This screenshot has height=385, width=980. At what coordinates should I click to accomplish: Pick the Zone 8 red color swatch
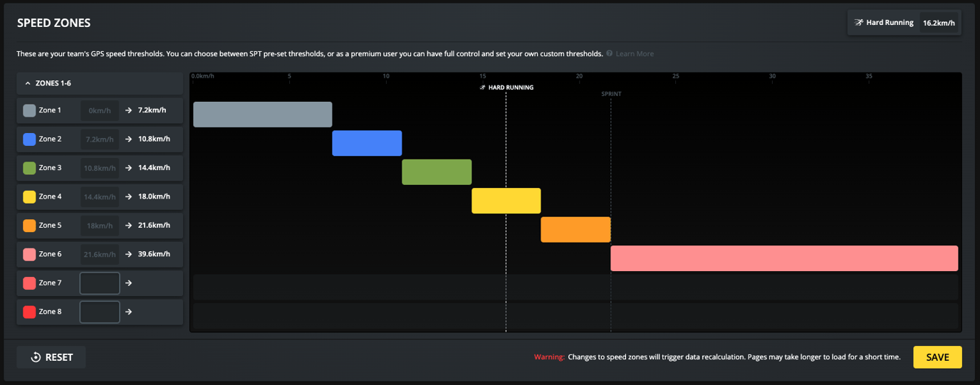(29, 312)
